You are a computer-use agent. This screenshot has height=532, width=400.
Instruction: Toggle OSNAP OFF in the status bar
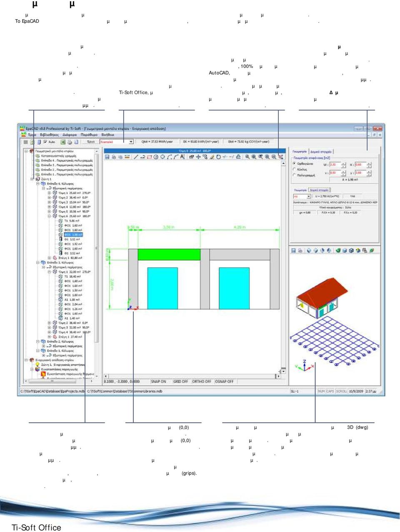[224, 381]
